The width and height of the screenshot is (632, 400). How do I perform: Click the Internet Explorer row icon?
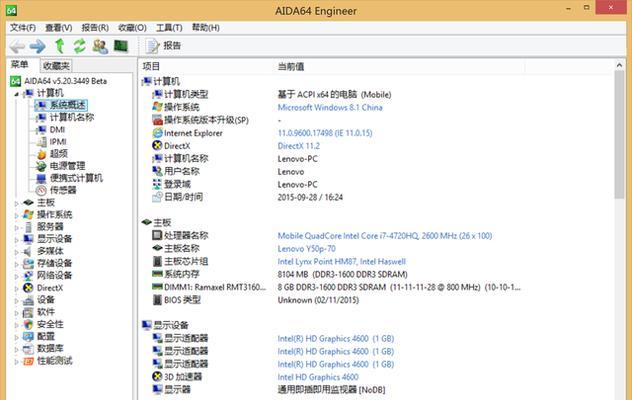[x=157, y=133]
